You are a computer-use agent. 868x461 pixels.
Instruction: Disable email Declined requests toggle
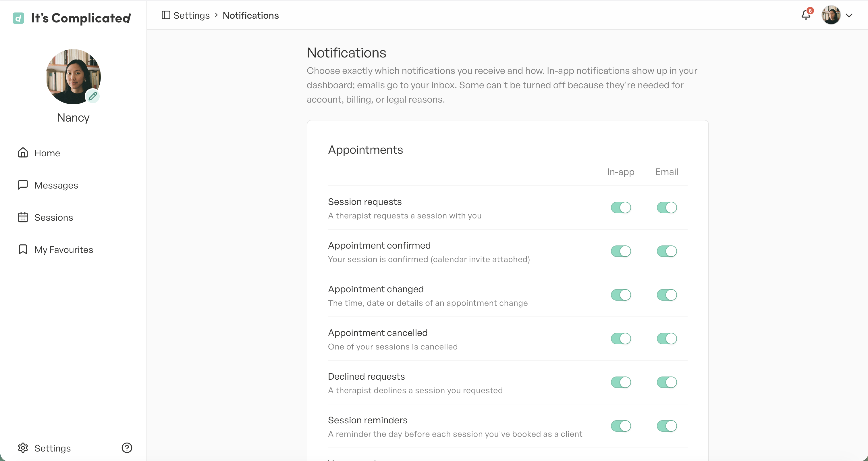coord(666,382)
